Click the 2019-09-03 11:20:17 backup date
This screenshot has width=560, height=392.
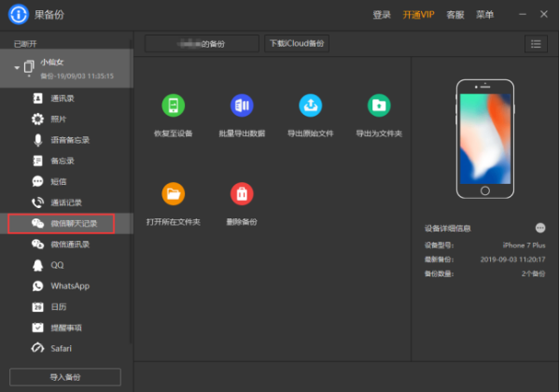[512, 259]
